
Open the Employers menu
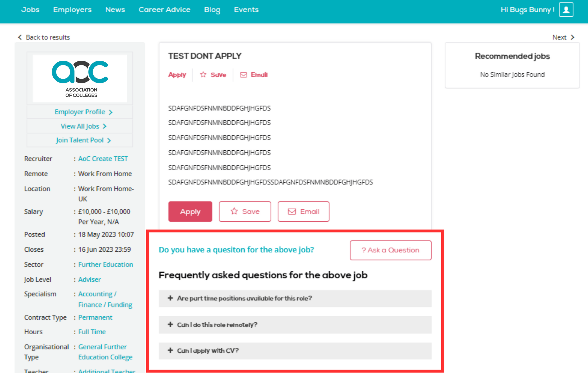coord(72,10)
